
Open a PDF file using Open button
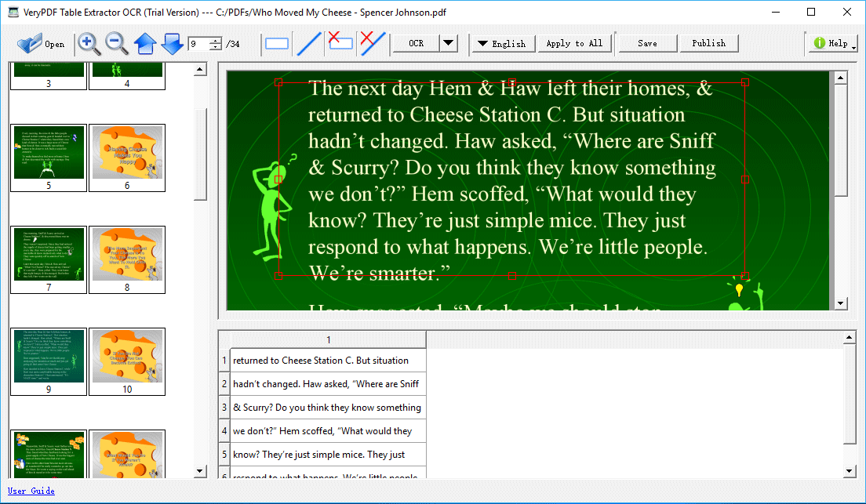coord(41,44)
